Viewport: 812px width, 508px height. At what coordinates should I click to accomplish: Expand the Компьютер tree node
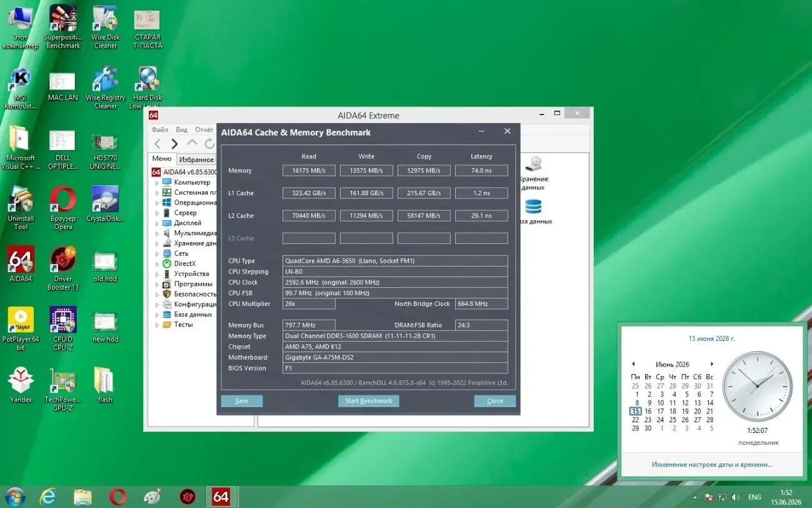pos(157,183)
